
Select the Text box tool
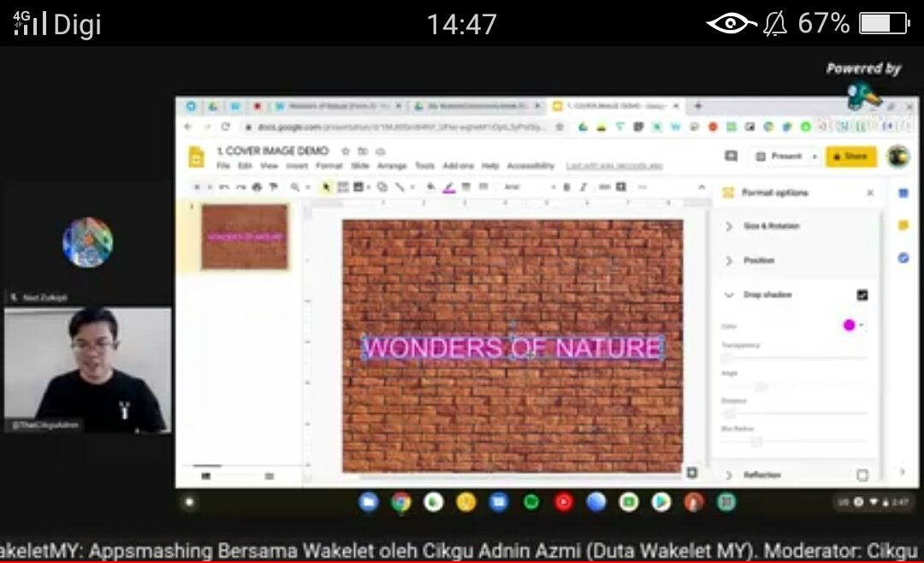(343, 187)
